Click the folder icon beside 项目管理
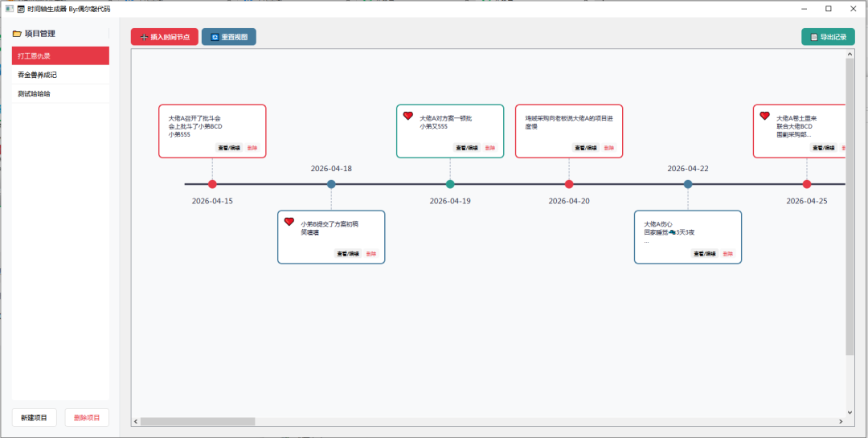 [x=17, y=34]
